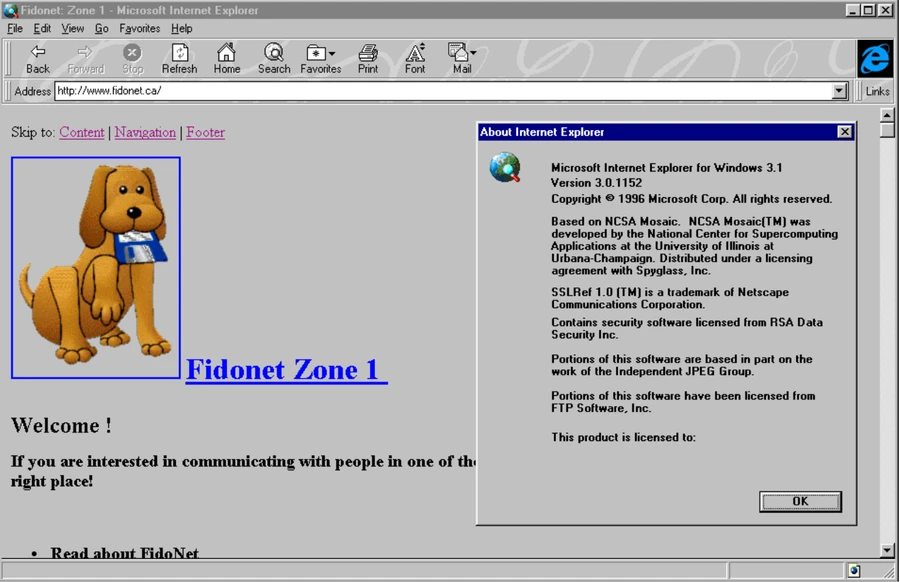Click the Fidonet dog logo image

(x=96, y=267)
